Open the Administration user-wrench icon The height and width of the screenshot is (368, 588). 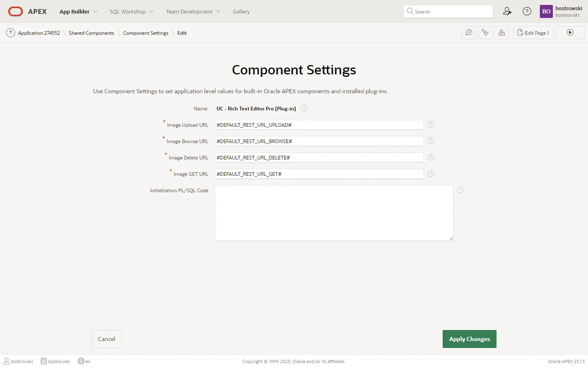pos(507,11)
